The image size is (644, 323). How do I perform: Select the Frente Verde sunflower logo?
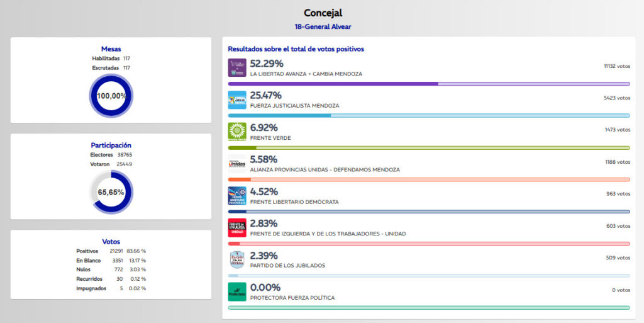click(x=237, y=132)
